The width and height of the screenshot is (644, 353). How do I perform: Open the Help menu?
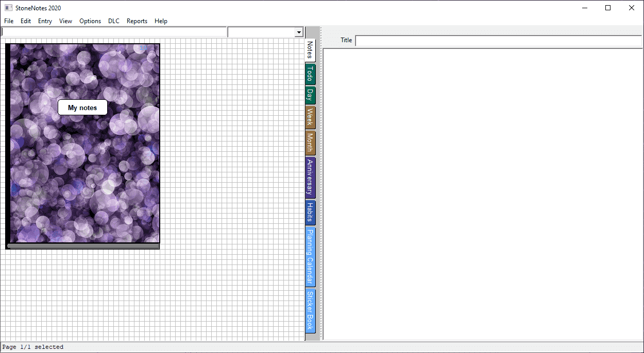tap(161, 21)
